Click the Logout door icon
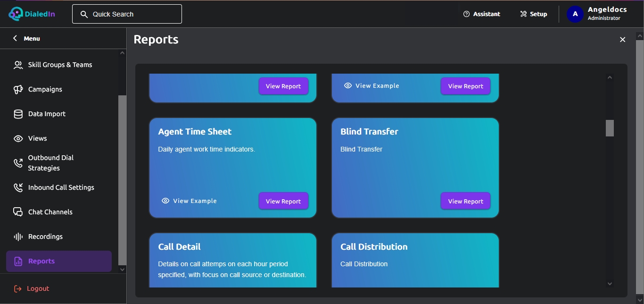 pos(18,288)
